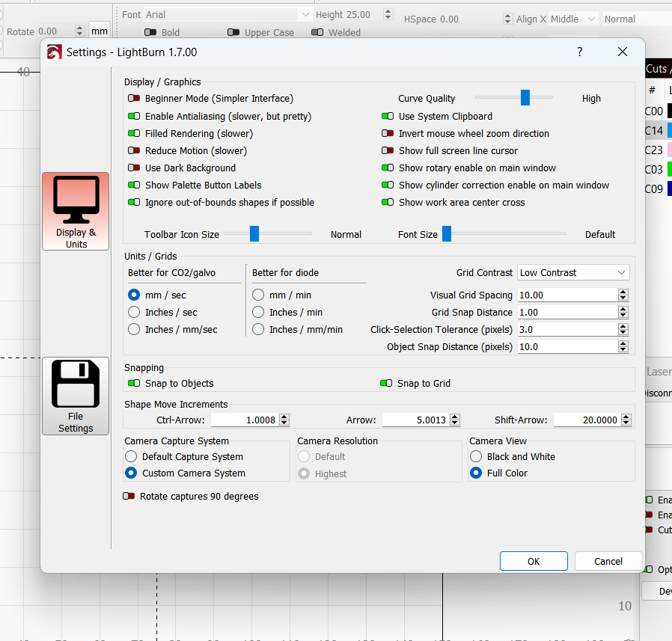Click the Curve Quality slider handle
The height and width of the screenshot is (641, 672).
tap(525, 98)
